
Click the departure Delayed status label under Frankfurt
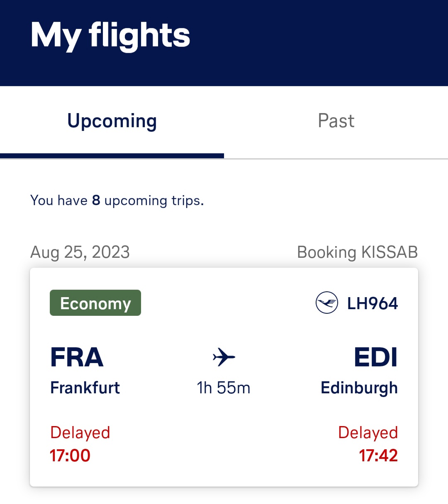tap(80, 432)
